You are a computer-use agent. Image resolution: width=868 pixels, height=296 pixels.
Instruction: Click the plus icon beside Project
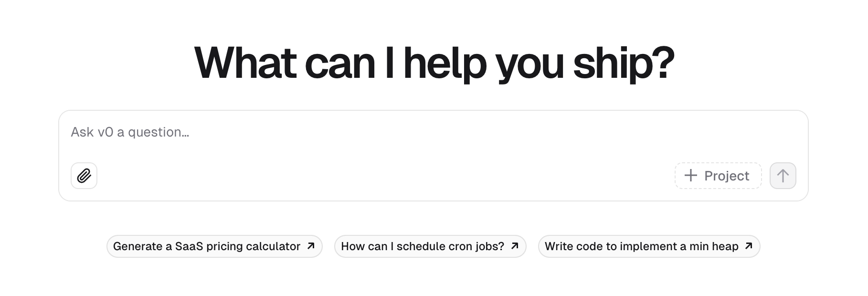[x=690, y=176]
